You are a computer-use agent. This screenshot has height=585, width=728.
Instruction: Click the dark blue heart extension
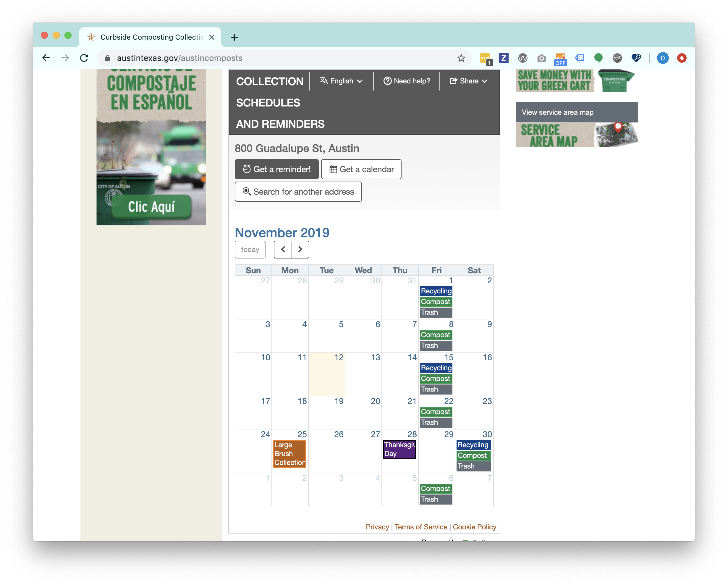pos(636,58)
